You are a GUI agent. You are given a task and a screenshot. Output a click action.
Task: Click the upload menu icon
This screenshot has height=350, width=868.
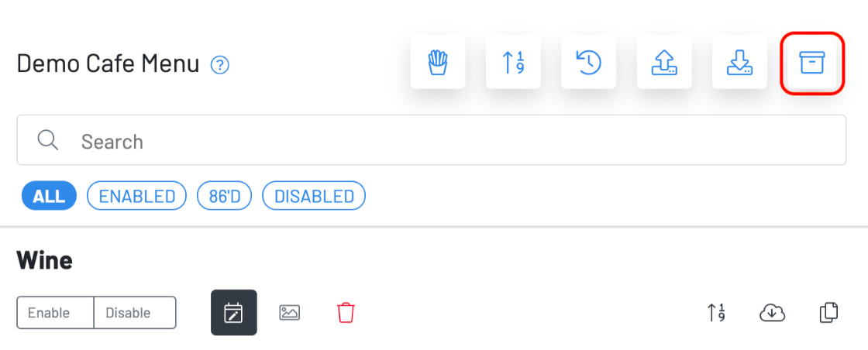(664, 62)
